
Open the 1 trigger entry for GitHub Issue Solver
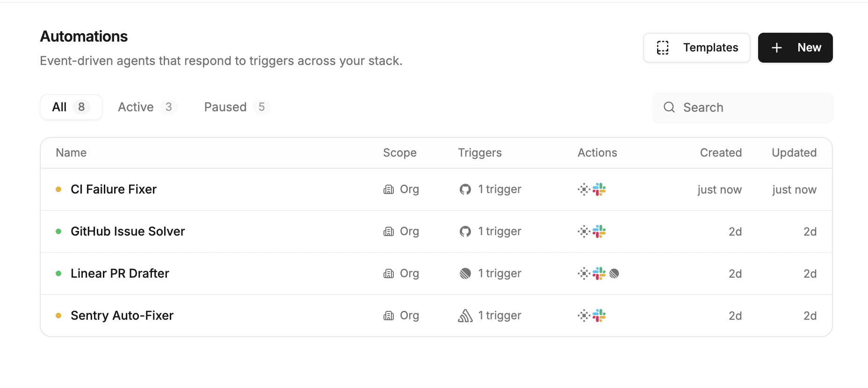[x=499, y=231]
